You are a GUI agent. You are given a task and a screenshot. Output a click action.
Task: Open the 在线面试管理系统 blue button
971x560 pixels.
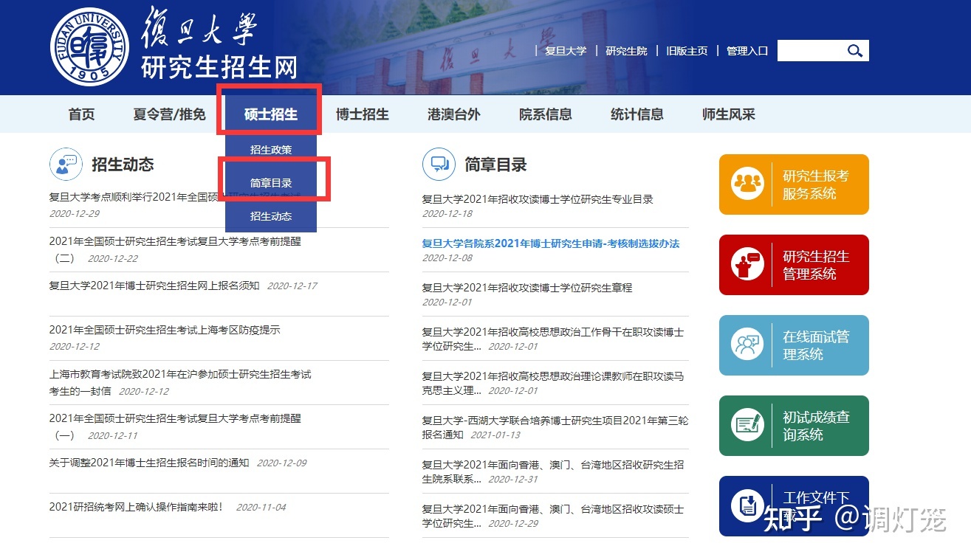pyautogui.click(x=794, y=345)
